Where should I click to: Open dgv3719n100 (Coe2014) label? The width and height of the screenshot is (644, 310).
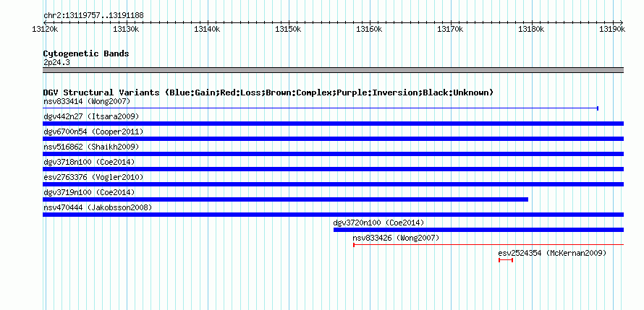[89, 192]
